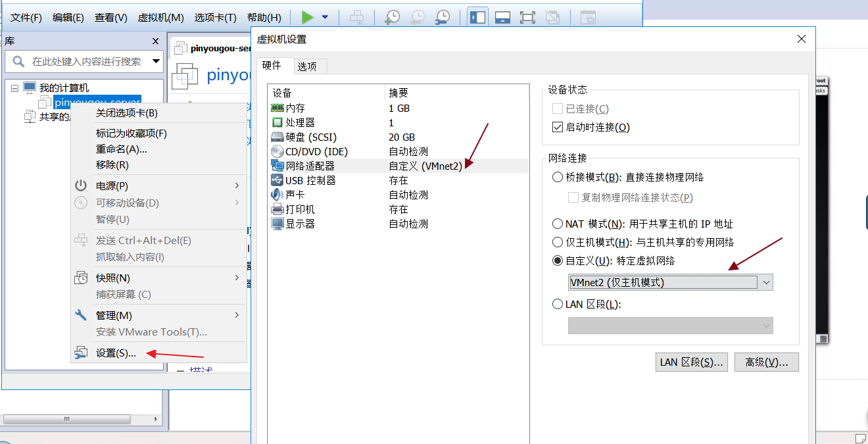Select the 显示器 device row

click(x=398, y=224)
